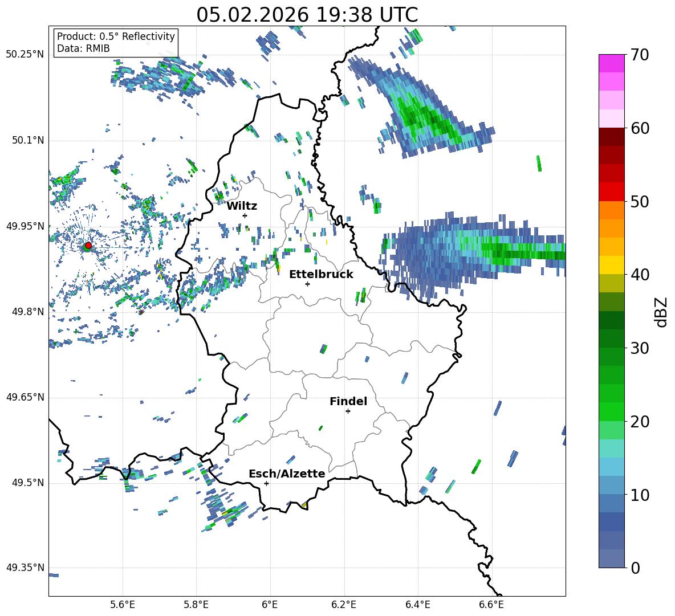Click the bright red colorbar segment near 50
This screenshot has height=616, width=675.
611,192
